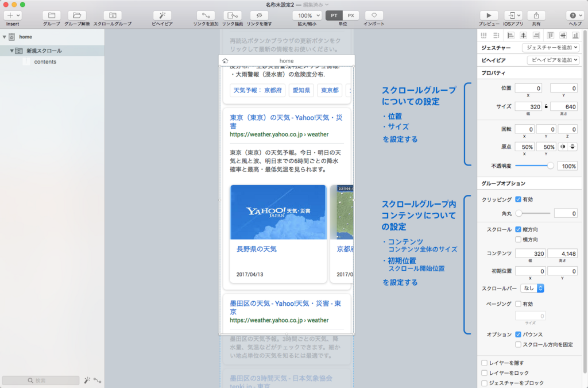Open 墨田区の天気 Yahoo link

coord(286,308)
